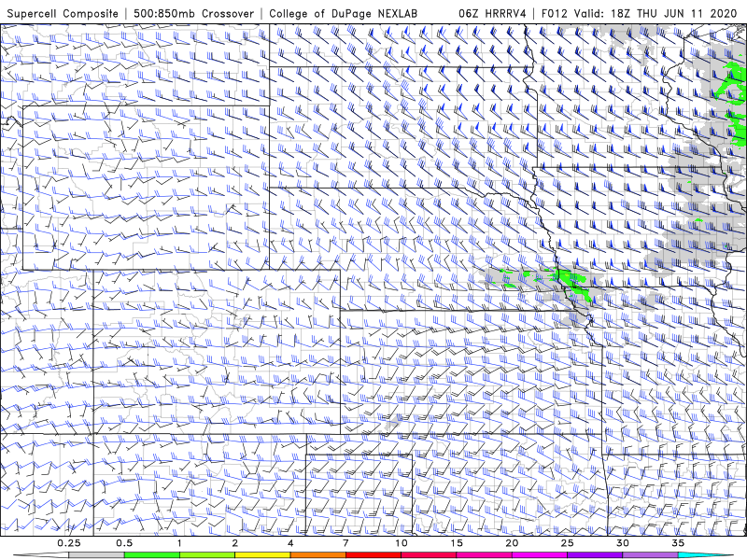Click the legend value 10
The width and height of the screenshot is (747, 560).
pos(402,543)
